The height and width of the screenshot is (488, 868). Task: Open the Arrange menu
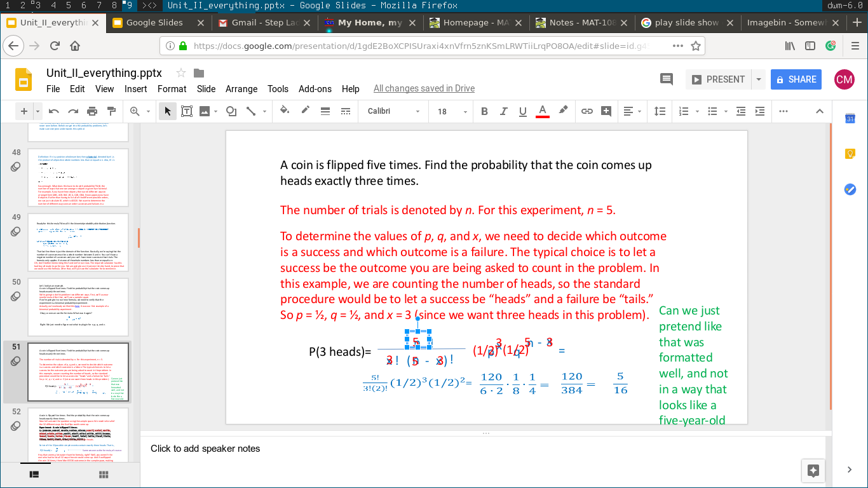[241, 89]
